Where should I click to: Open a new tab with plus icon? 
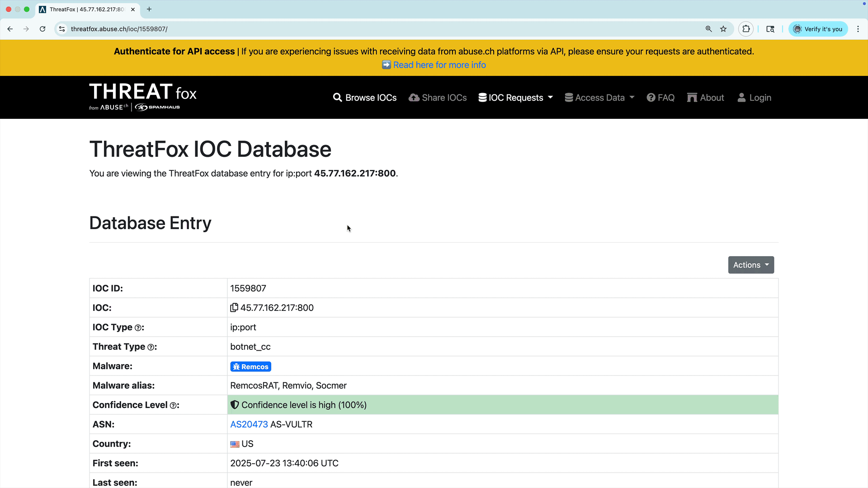pyautogui.click(x=149, y=9)
